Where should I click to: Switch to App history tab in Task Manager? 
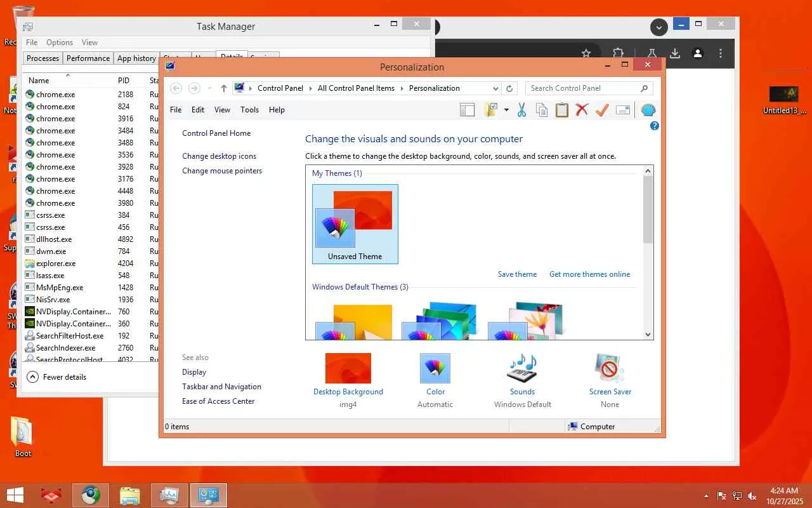click(136, 58)
